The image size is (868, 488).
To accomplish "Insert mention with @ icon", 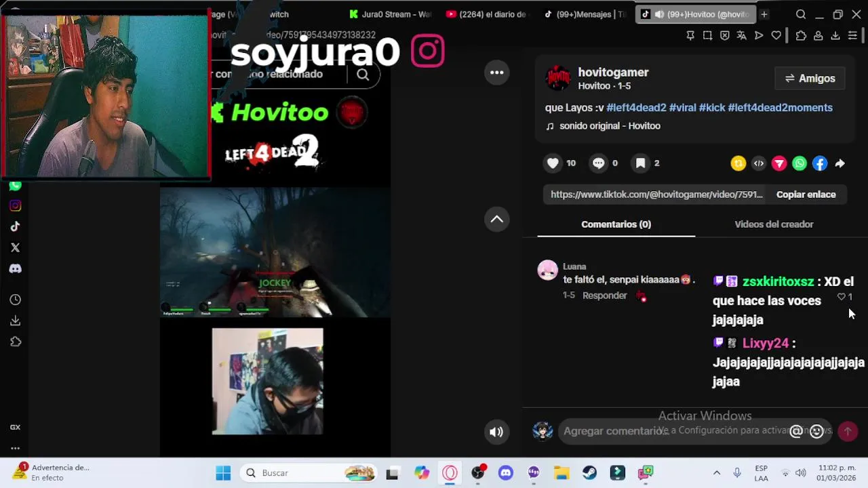I will [796, 431].
